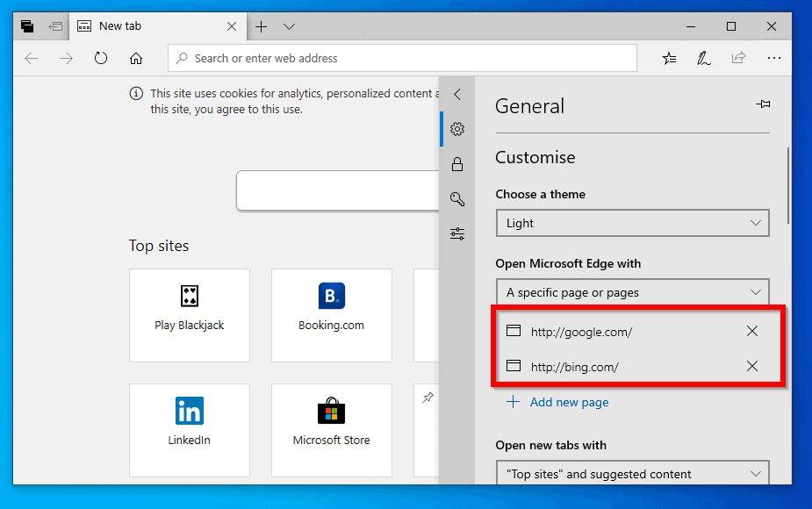Open the Microsoft Store top site
812x509 pixels.
tap(332, 430)
